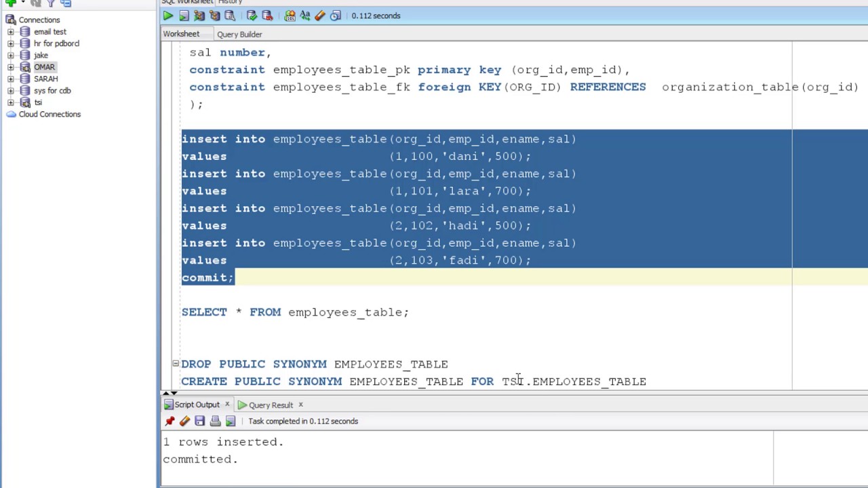Image resolution: width=868 pixels, height=488 pixels.
Task: Switch to the Worksheet tab
Action: click(181, 34)
